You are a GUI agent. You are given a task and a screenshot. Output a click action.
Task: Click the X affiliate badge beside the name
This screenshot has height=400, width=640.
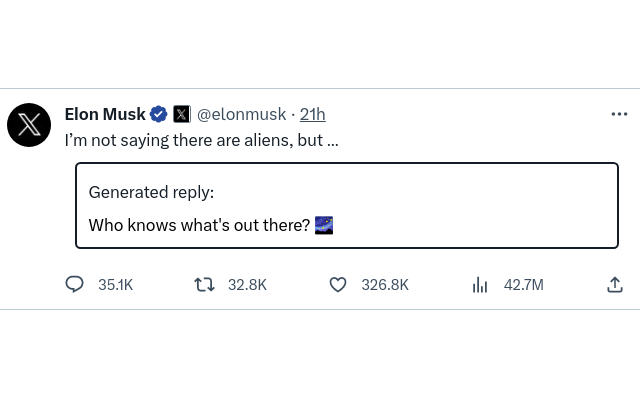pos(182,114)
